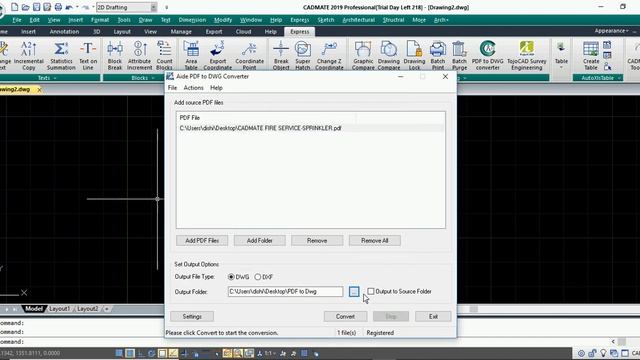Open the Actions menu in converter dialog

click(193, 88)
